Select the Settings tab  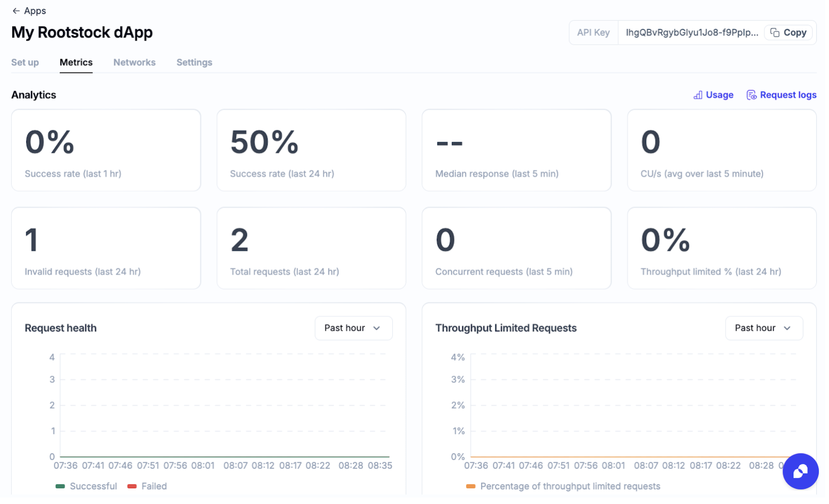pyautogui.click(x=194, y=62)
